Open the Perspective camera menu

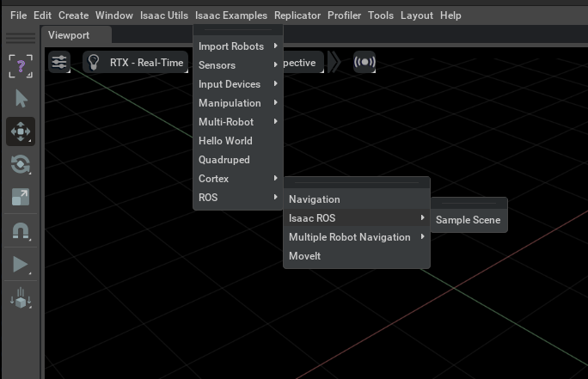click(303, 63)
